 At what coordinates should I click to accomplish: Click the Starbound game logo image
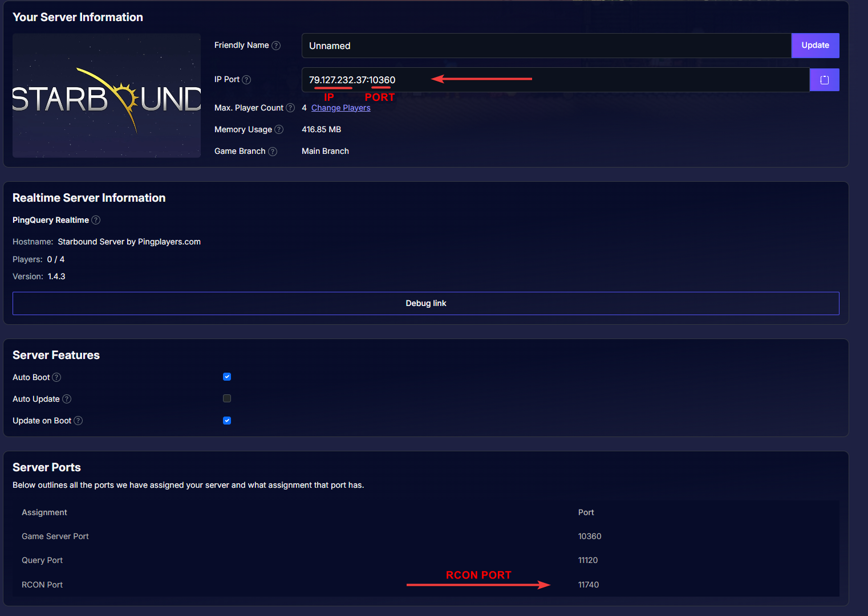(x=107, y=96)
